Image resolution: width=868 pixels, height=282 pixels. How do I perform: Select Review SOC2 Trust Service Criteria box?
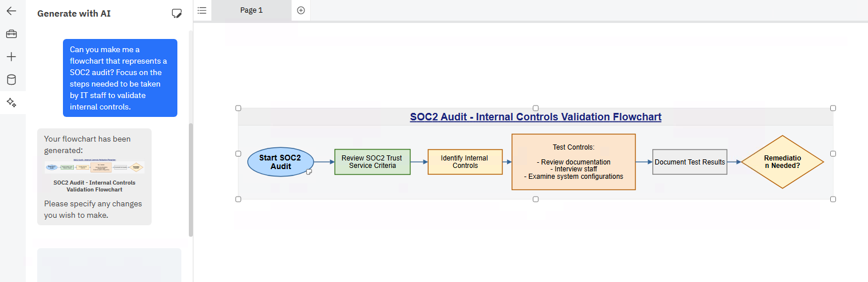tap(372, 162)
